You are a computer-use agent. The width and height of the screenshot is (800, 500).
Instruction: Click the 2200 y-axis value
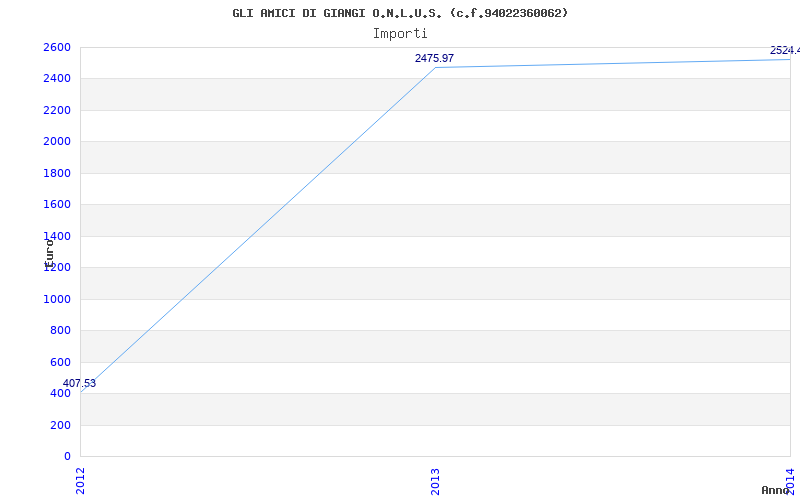57,110
